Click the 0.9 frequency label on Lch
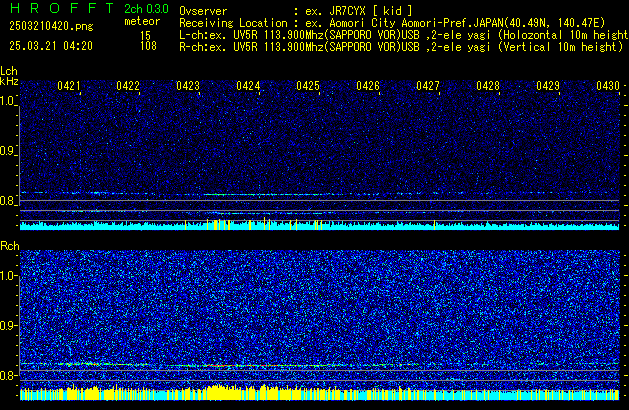The height and width of the screenshot is (410, 629). [8, 151]
